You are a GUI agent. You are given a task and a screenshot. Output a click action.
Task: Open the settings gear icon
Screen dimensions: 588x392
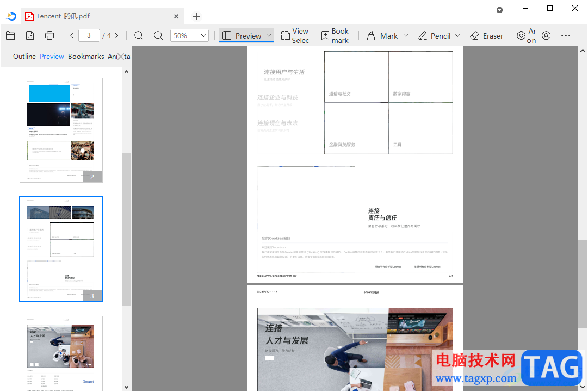pyautogui.click(x=521, y=35)
